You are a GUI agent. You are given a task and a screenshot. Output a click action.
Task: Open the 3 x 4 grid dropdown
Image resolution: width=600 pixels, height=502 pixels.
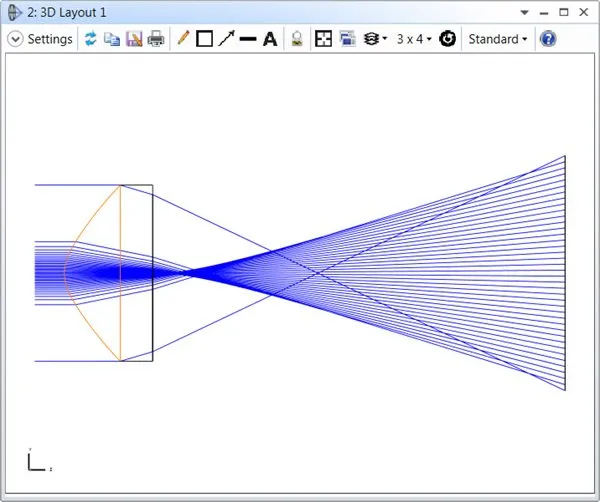tap(414, 39)
